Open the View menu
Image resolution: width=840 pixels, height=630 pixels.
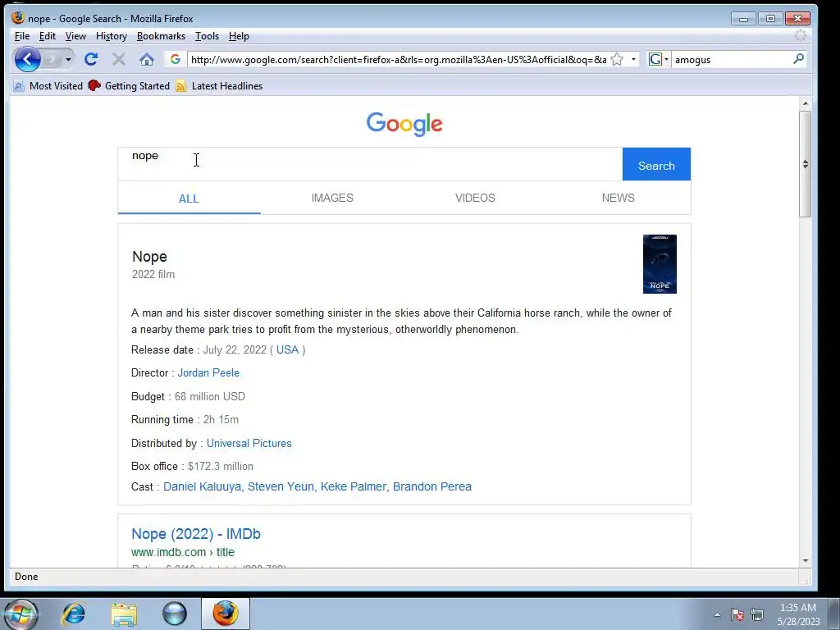[75, 36]
